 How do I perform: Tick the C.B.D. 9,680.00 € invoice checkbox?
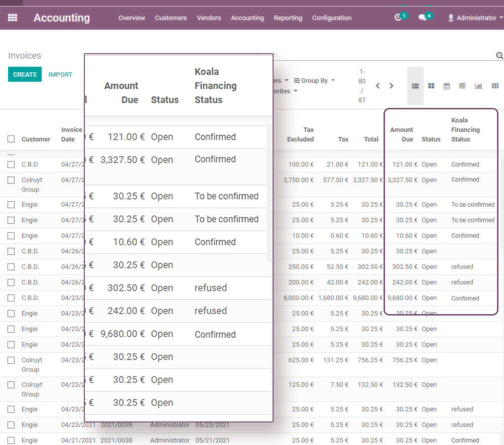11,298
